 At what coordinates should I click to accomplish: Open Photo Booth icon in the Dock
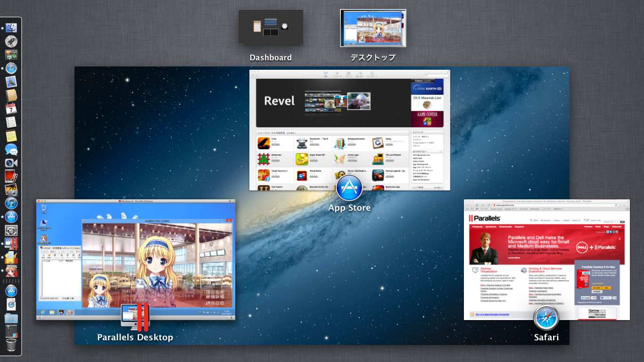pyautogui.click(x=11, y=177)
